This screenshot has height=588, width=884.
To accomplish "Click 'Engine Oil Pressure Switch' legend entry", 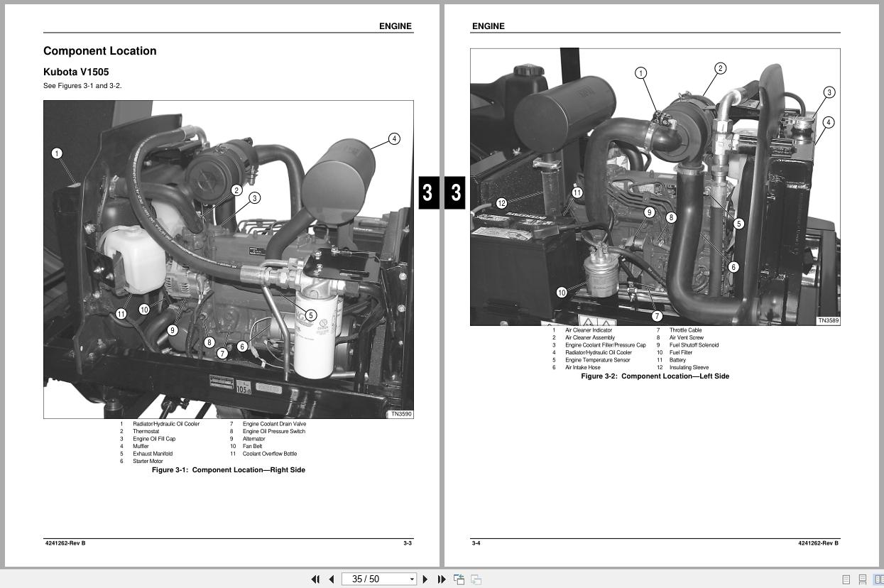I will pos(274,432).
